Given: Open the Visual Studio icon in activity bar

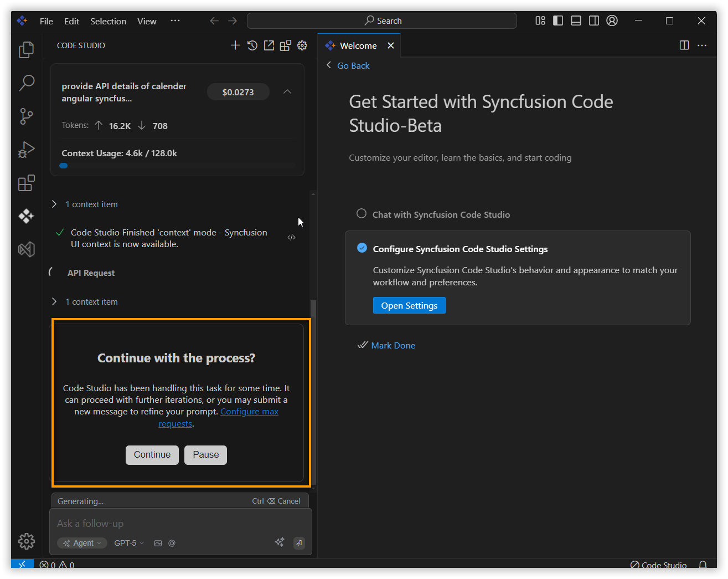Looking at the screenshot, I should 26,249.
